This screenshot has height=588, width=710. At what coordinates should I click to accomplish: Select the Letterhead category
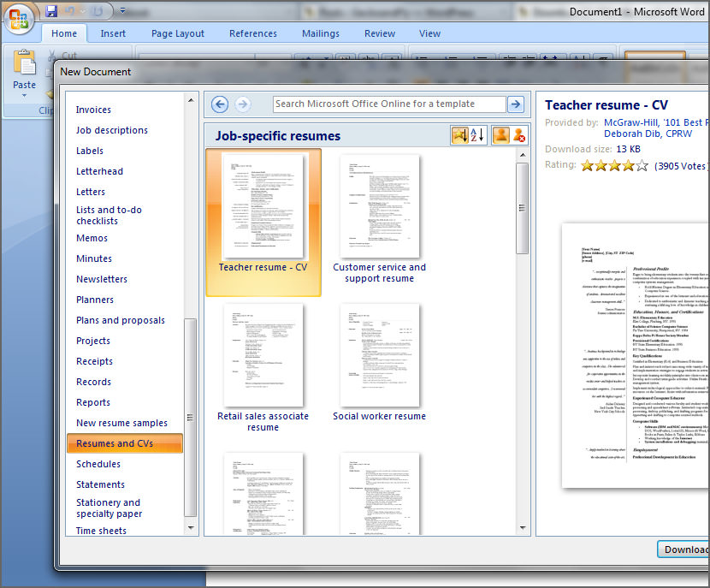pos(99,171)
